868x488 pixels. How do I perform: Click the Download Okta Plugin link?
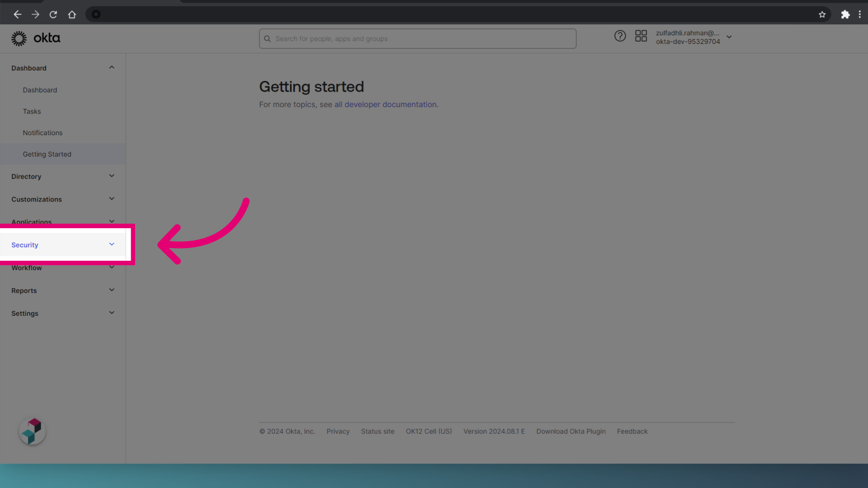pyautogui.click(x=571, y=432)
